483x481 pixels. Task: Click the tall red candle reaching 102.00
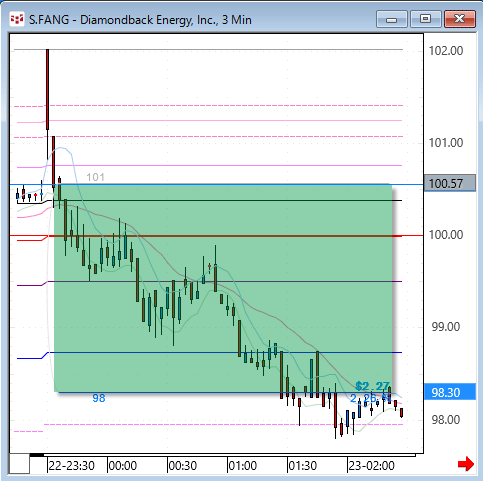pyautogui.click(x=48, y=89)
